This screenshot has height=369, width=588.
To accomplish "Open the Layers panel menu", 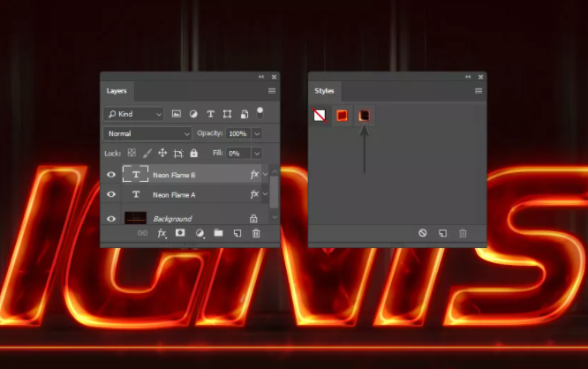I will [272, 91].
